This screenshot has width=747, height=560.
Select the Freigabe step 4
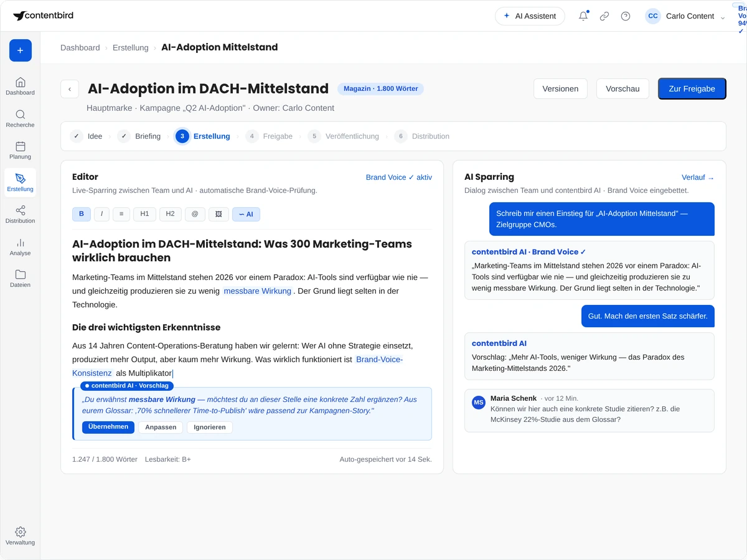coord(270,136)
